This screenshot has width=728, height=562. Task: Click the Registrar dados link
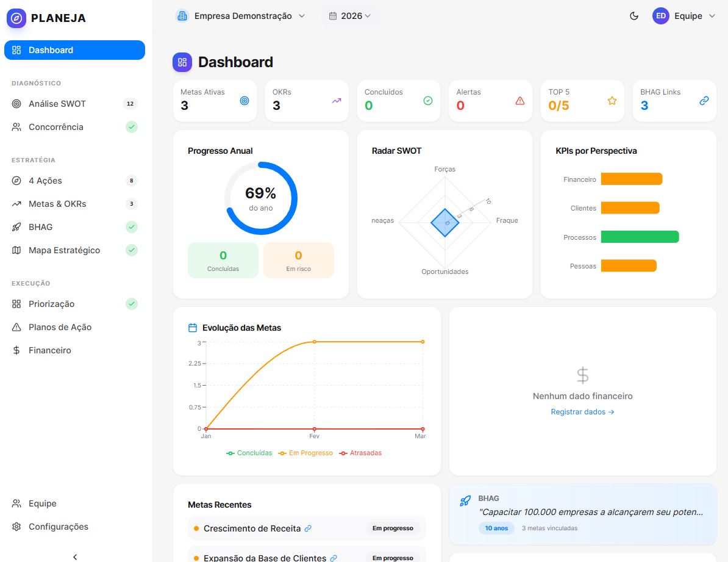pos(582,412)
